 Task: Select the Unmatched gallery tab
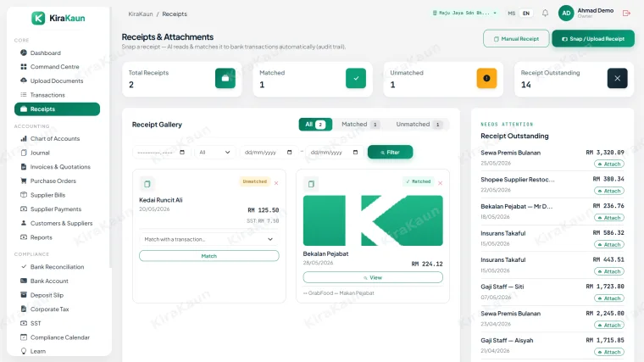click(x=419, y=124)
